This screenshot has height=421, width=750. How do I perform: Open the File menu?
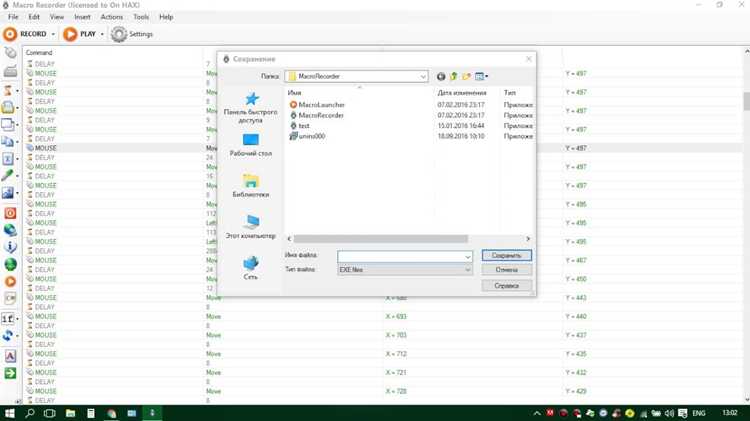click(13, 17)
